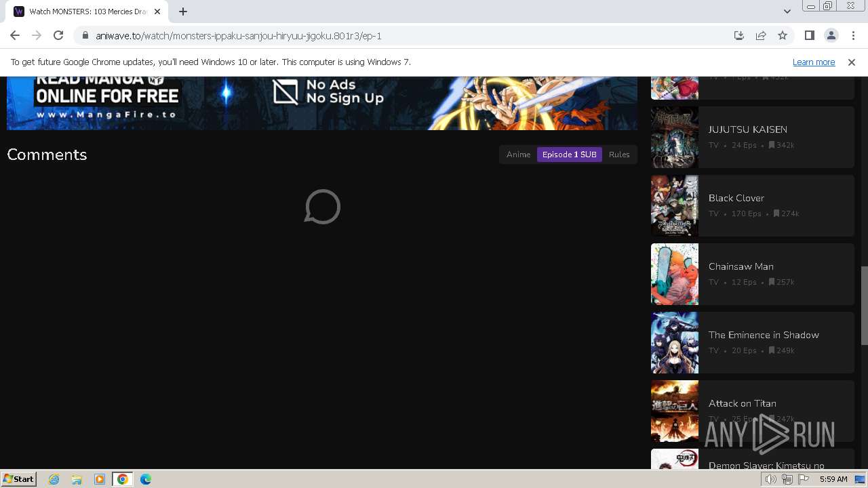
Task: Click the 12 Eps text under Chainsaw Man
Action: click(x=744, y=282)
